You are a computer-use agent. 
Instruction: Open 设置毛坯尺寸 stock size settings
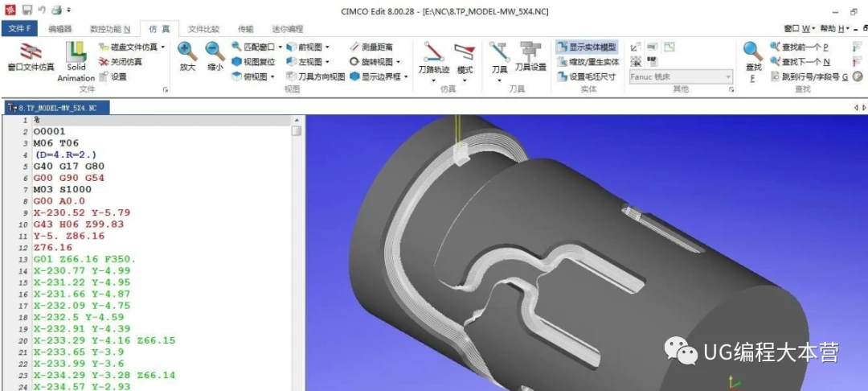pos(586,77)
